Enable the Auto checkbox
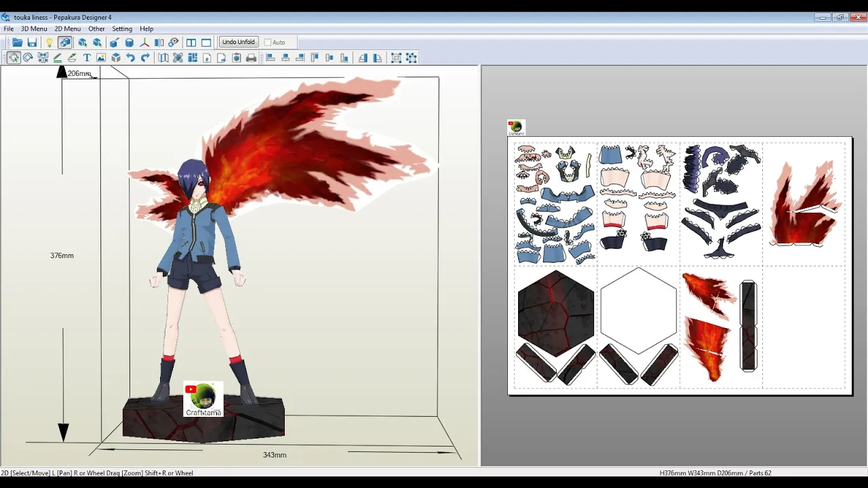 pos(267,42)
